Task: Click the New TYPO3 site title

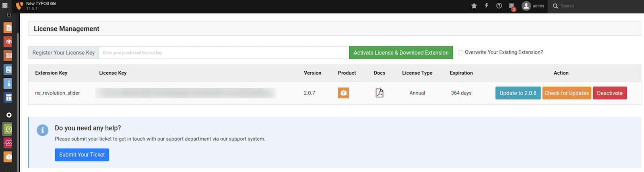Action: (41, 4)
